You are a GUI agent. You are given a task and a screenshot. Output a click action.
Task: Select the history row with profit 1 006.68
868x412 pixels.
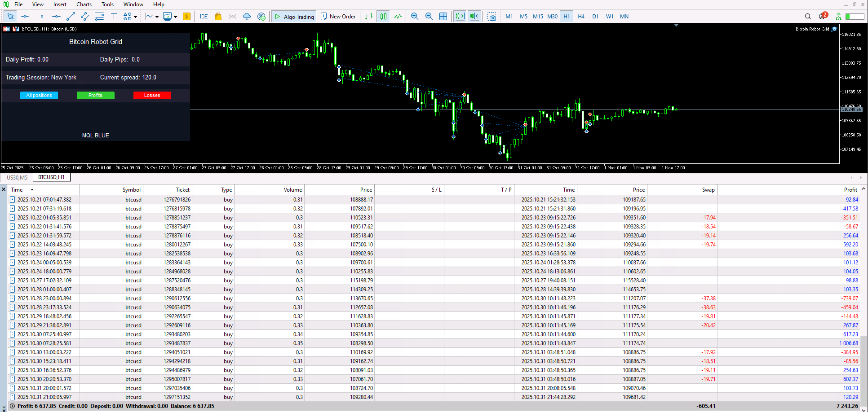click(x=434, y=343)
